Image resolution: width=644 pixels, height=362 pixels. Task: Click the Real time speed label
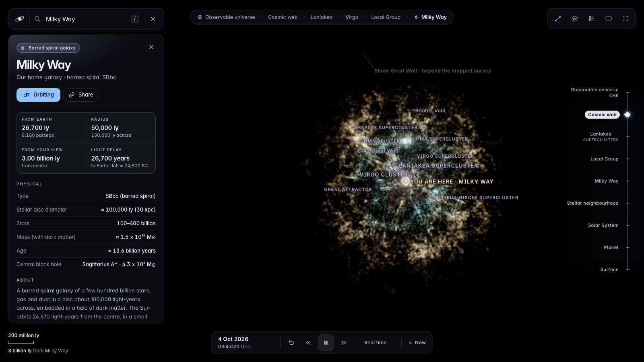(375, 343)
